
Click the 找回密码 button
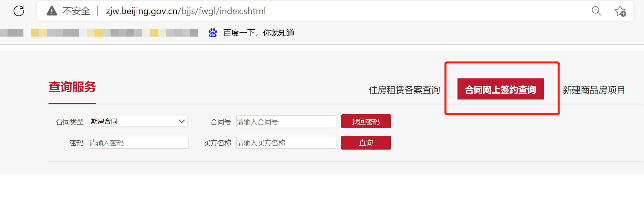(366, 121)
